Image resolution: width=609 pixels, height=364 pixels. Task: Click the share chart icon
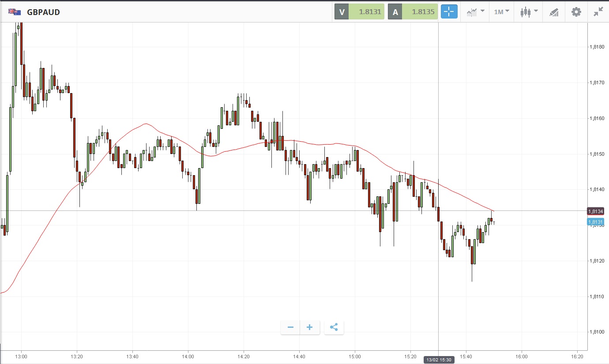[x=334, y=327]
